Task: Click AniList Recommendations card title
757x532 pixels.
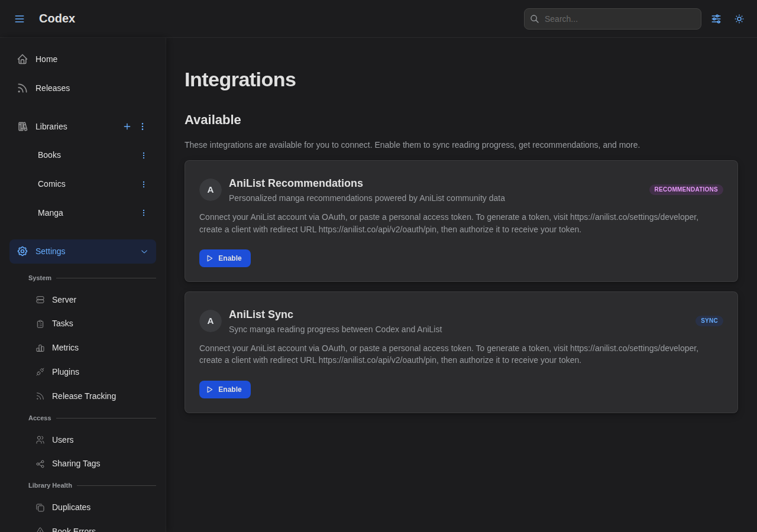Action: (x=296, y=183)
